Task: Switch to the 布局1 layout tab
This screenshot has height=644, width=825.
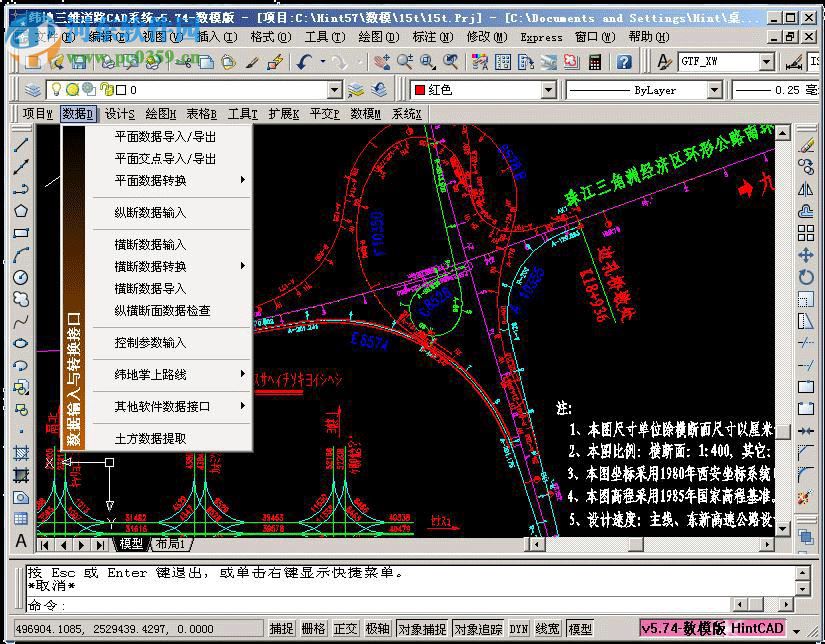Action: [168, 544]
